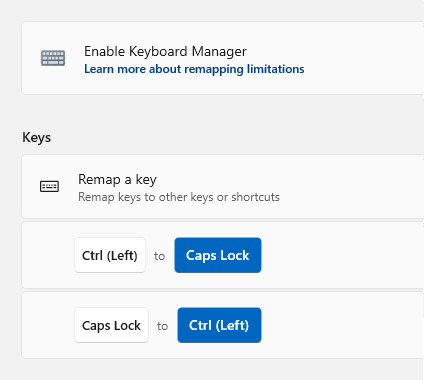Click "to" in the Ctrl (Left) mapping row
Screen dimensions: 424x380
point(160,256)
